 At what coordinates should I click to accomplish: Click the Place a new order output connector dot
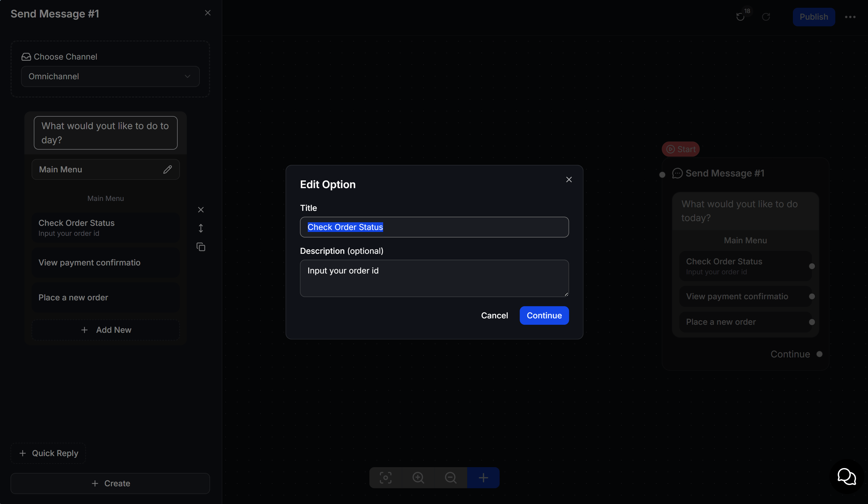[x=812, y=322]
